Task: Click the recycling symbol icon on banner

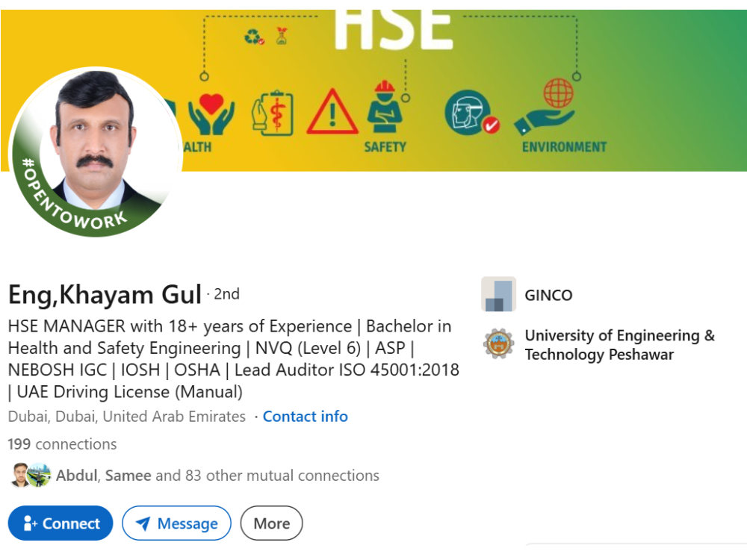Action: [254, 37]
